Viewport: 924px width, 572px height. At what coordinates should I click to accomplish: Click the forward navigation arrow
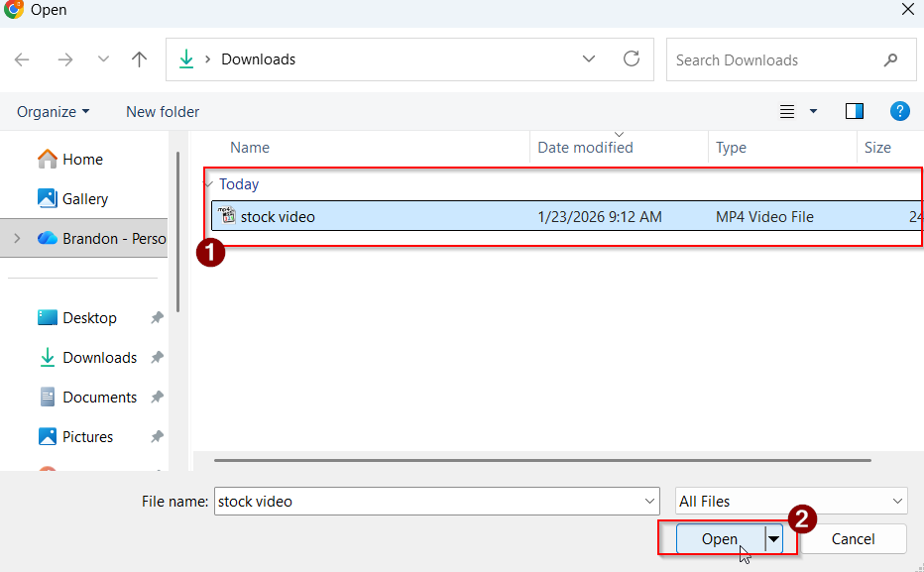click(x=65, y=59)
